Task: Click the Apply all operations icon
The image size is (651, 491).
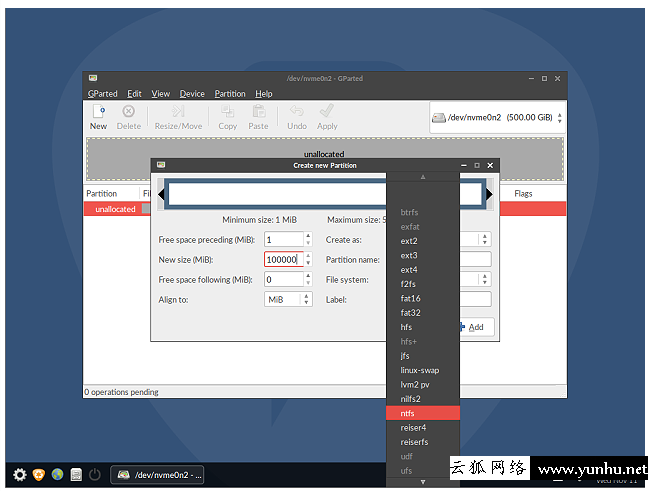Action: point(327,117)
